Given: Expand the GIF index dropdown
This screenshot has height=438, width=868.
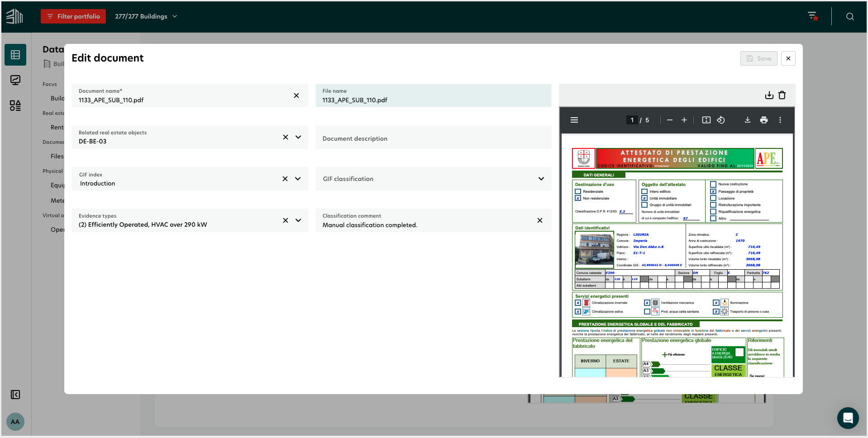Looking at the screenshot, I should click(298, 179).
